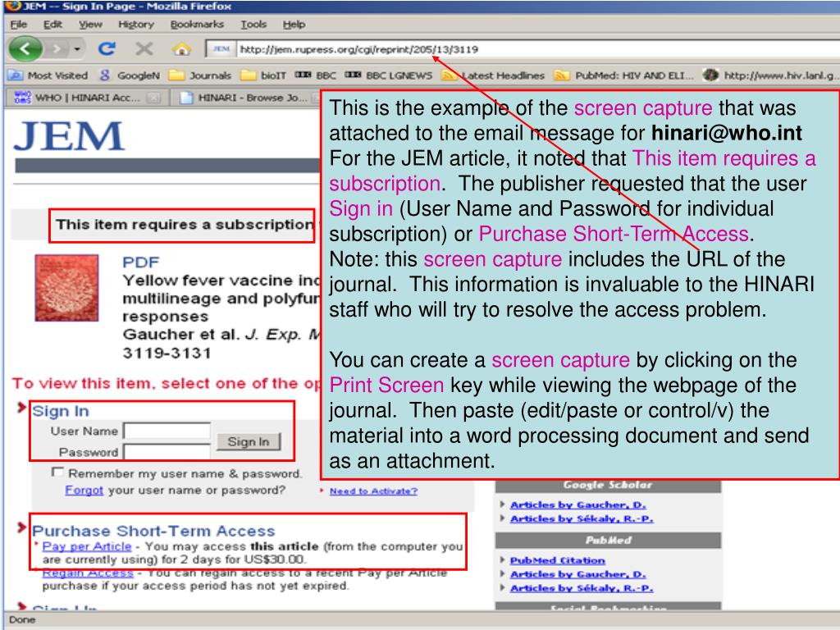
Task: Open the File menu
Action: (x=18, y=24)
